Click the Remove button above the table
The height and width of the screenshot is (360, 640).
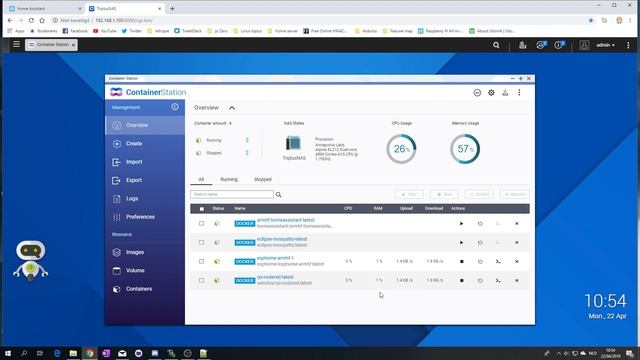pyautogui.click(x=515, y=194)
